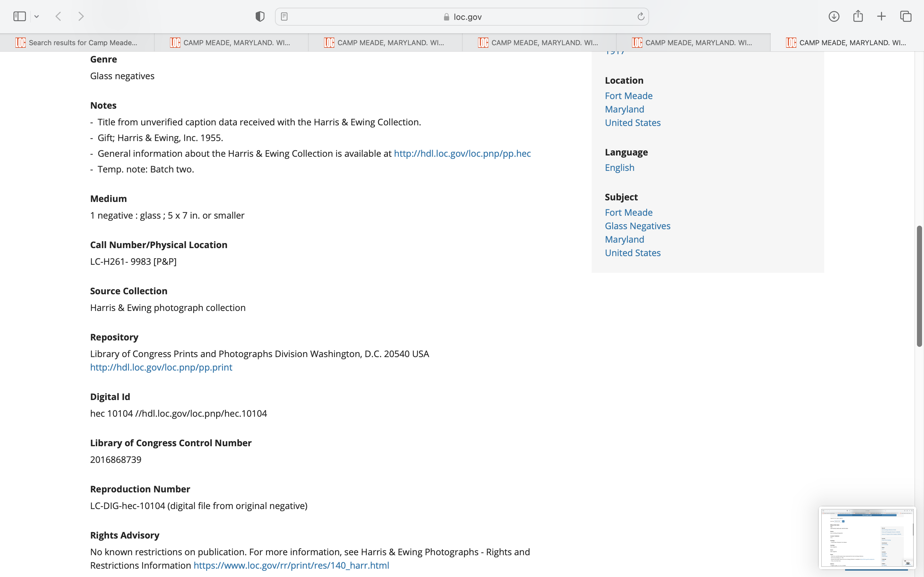This screenshot has height=577, width=924.
Task: Open the privacy shield report icon
Action: pos(260,16)
